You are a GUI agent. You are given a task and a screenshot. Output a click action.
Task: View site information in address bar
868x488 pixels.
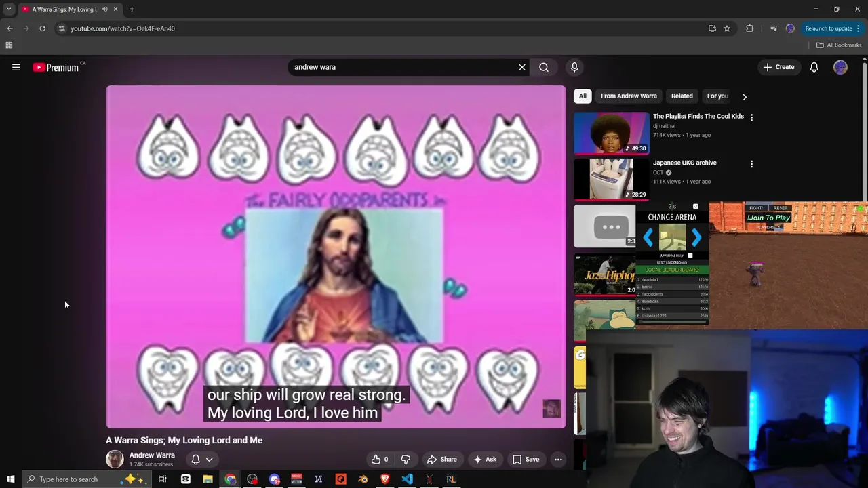click(x=62, y=28)
